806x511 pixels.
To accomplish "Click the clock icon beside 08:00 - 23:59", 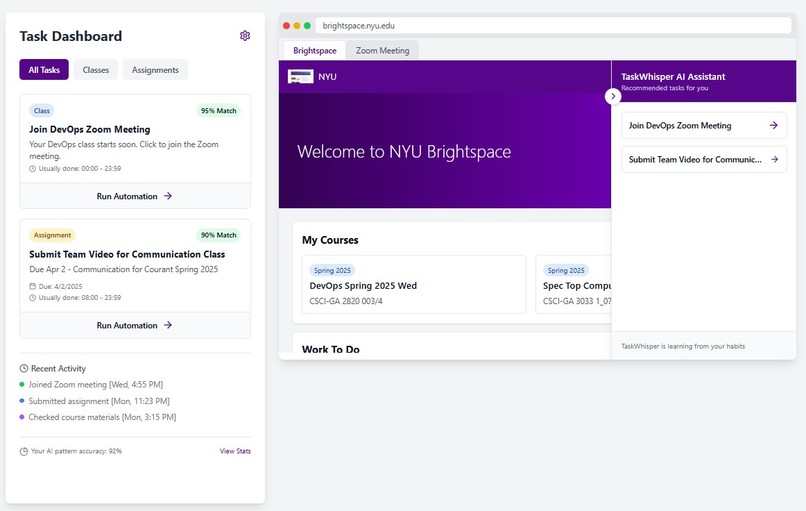I will [32, 298].
